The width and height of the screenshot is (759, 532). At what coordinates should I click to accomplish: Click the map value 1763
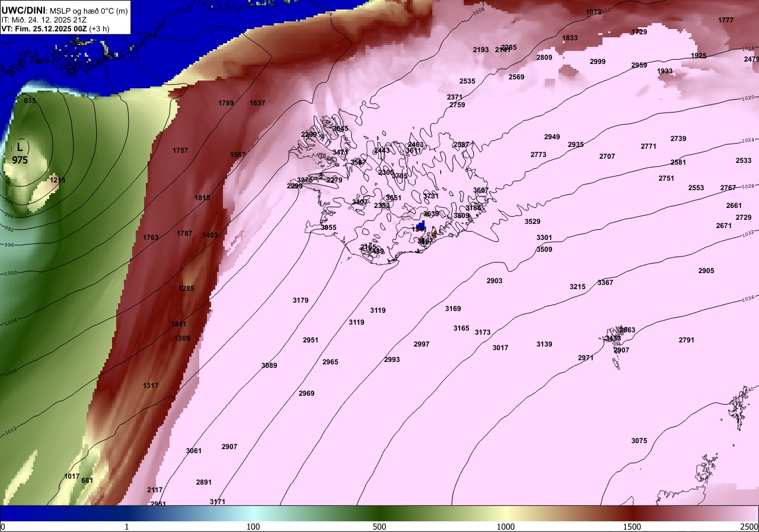tap(151, 238)
